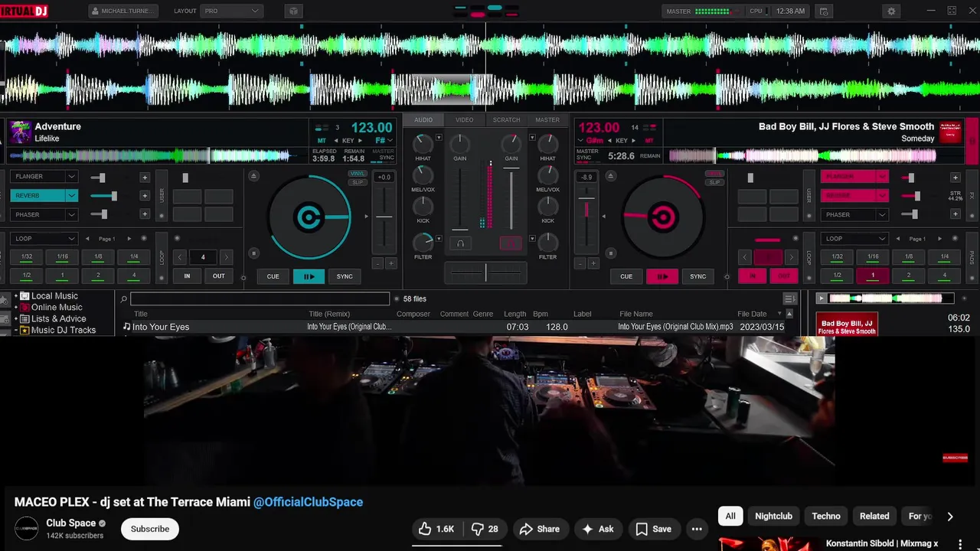Open browser list options icon
This screenshot has width=980, height=551.
pyautogui.click(x=789, y=298)
